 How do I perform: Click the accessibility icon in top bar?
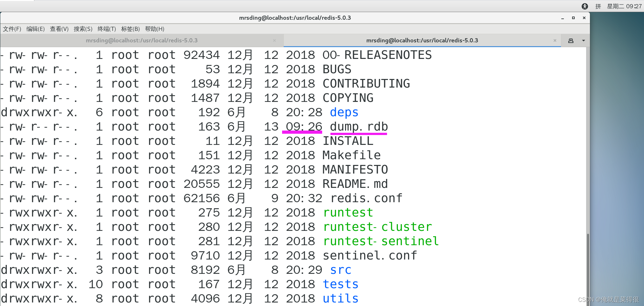pyautogui.click(x=585, y=6)
